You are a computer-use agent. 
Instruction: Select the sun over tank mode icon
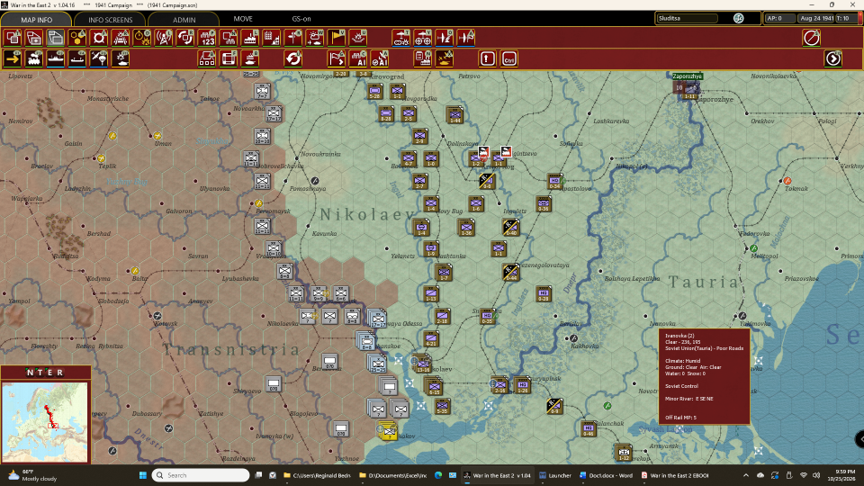121,58
